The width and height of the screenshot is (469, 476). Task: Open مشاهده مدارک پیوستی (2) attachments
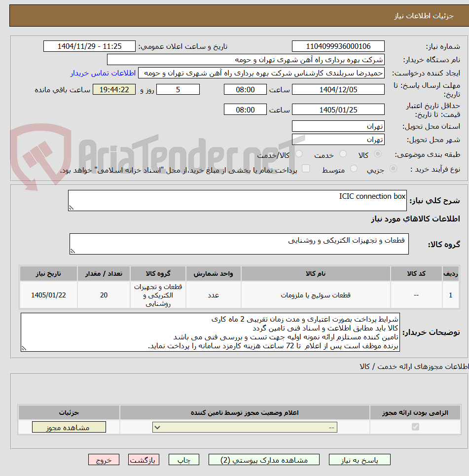point(264,460)
